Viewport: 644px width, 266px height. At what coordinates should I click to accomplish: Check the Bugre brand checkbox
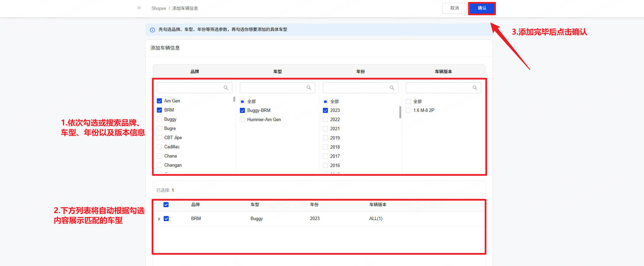159,129
